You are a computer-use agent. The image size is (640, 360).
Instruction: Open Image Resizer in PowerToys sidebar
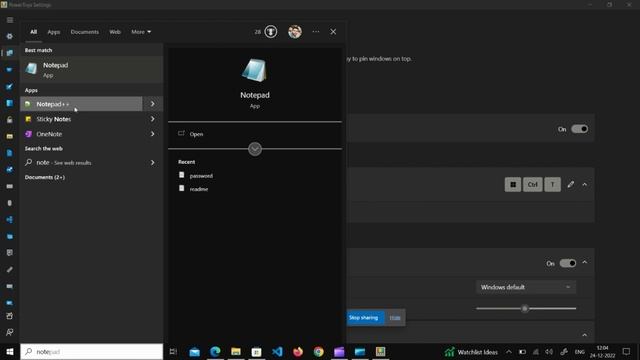tap(10, 170)
